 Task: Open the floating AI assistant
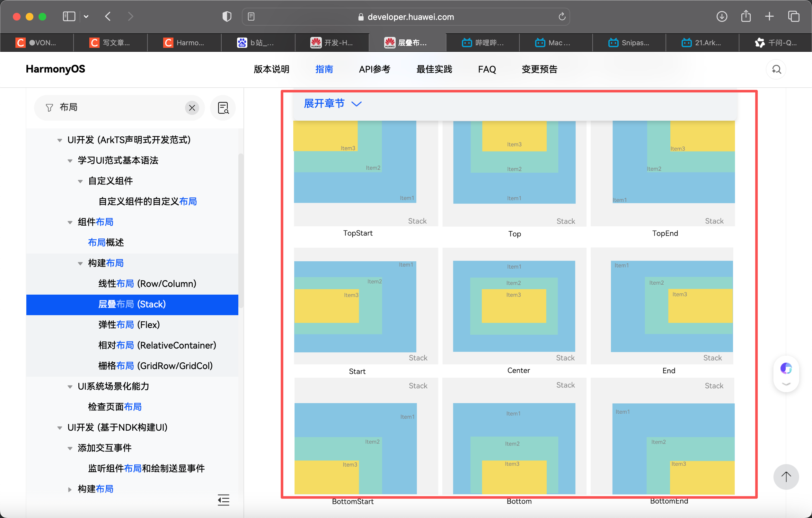(x=786, y=369)
